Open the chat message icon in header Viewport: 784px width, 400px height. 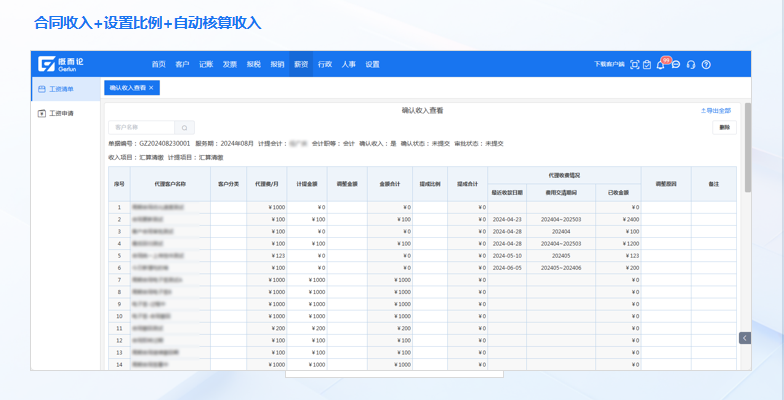(676, 64)
